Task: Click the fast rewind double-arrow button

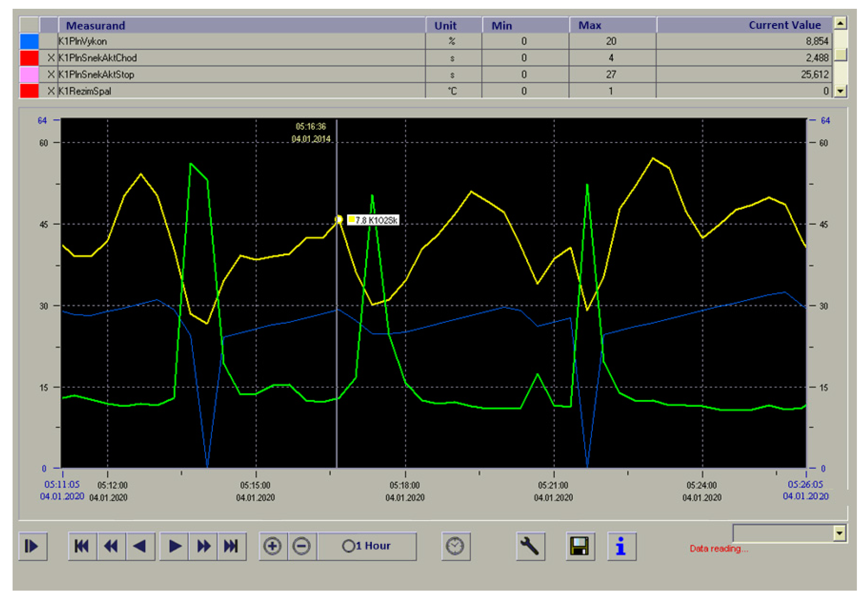Action: [111, 546]
